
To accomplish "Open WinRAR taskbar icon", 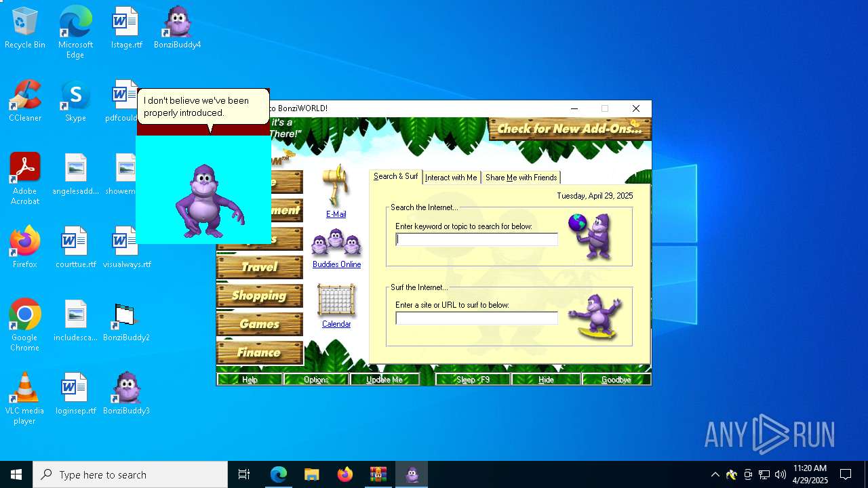I will click(x=378, y=474).
